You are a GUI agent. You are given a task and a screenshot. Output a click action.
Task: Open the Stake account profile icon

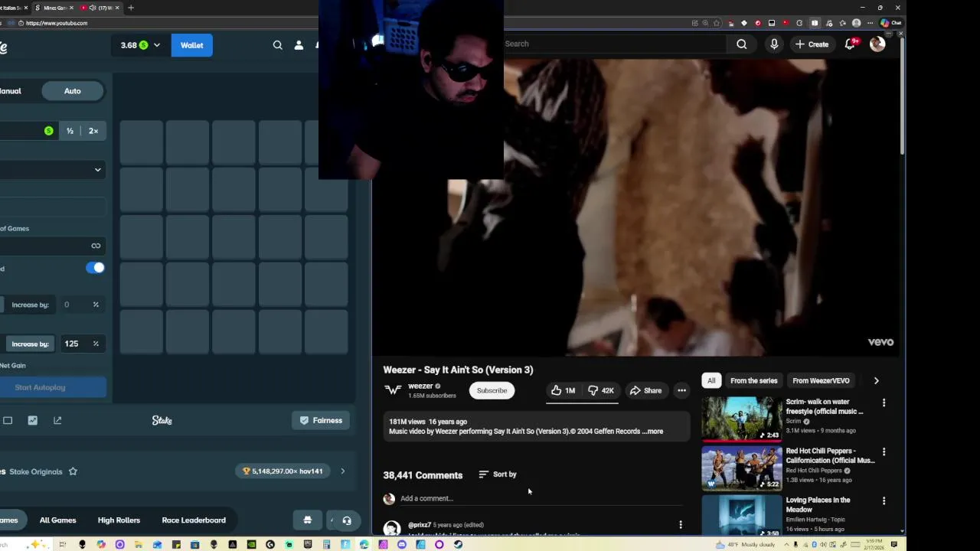coord(299,45)
